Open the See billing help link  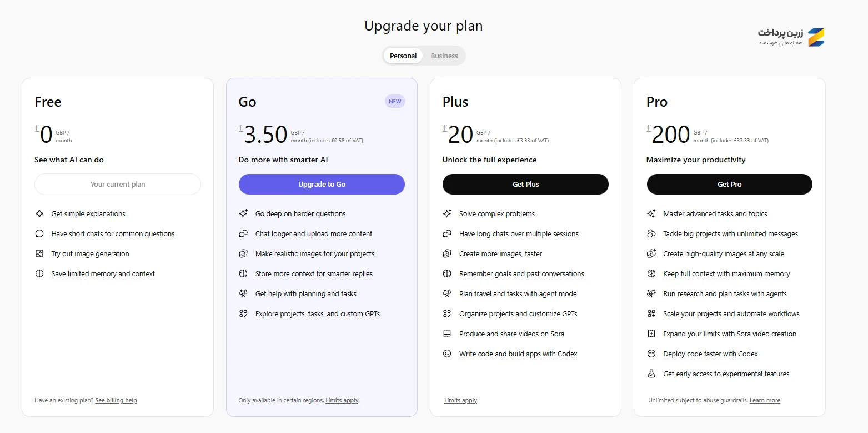click(116, 400)
